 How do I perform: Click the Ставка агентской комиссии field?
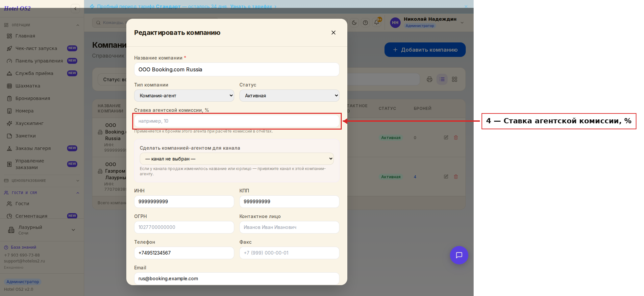(237, 121)
